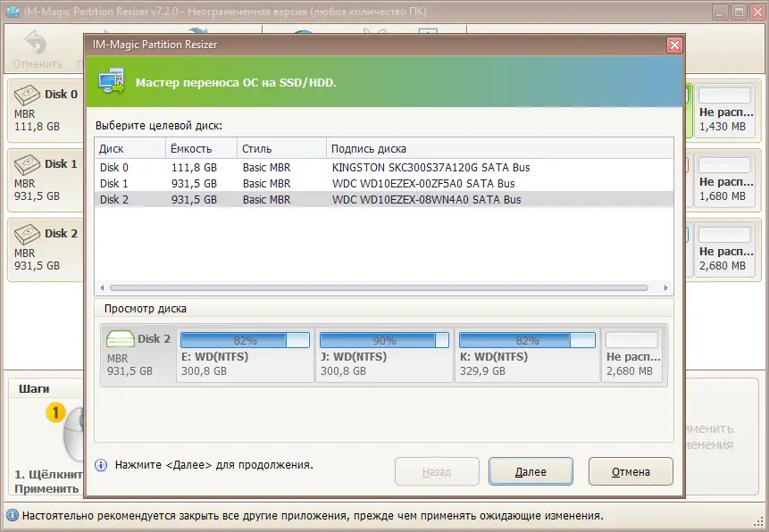
Task: Click K: WD(NTFS) 329,9 GB size text
Action: point(482,371)
